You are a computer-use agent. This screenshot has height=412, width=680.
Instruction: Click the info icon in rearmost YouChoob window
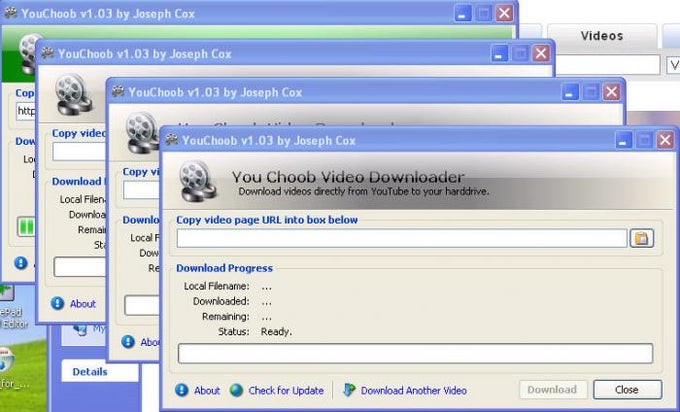click(20, 263)
